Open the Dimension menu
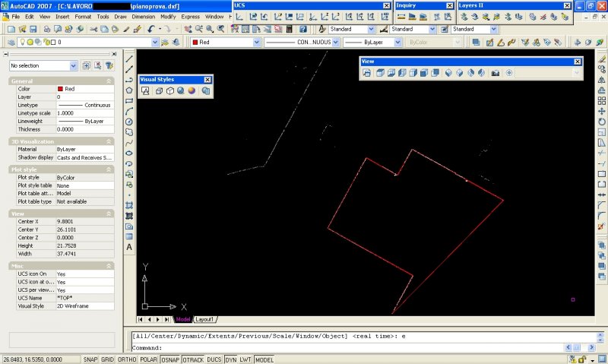This screenshot has width=608, height=364. 143,17
